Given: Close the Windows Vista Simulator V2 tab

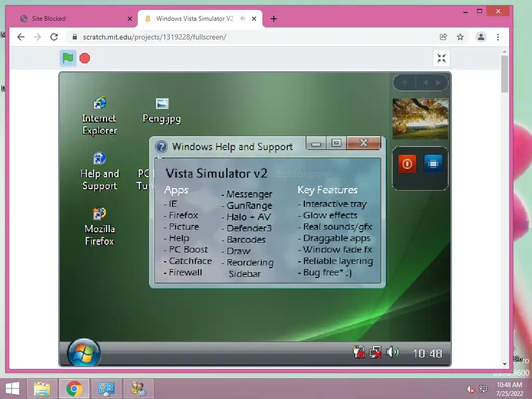Looking at the screenshot, I should pyautogui.click(x=254, y=19).
